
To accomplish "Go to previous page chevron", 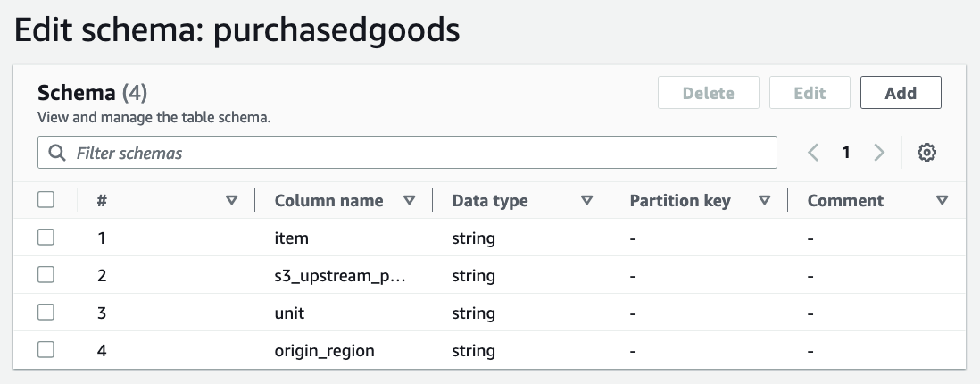I will [813, 153].
